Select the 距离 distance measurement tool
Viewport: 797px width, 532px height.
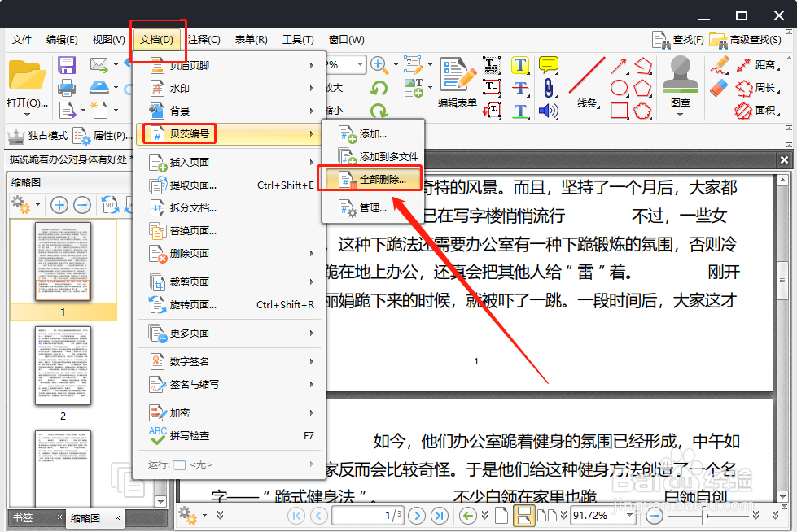pos(763,66)
